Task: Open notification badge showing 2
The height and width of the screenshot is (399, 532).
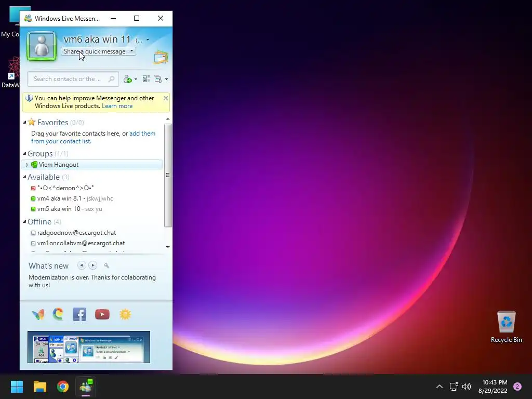Action: pyautogui.click(x=517, y=387)
